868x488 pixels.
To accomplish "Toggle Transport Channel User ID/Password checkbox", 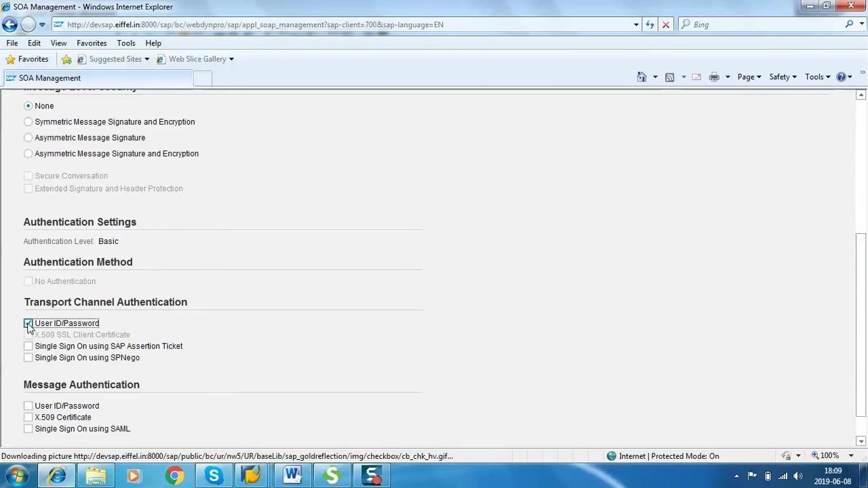I will click(28, 323).
